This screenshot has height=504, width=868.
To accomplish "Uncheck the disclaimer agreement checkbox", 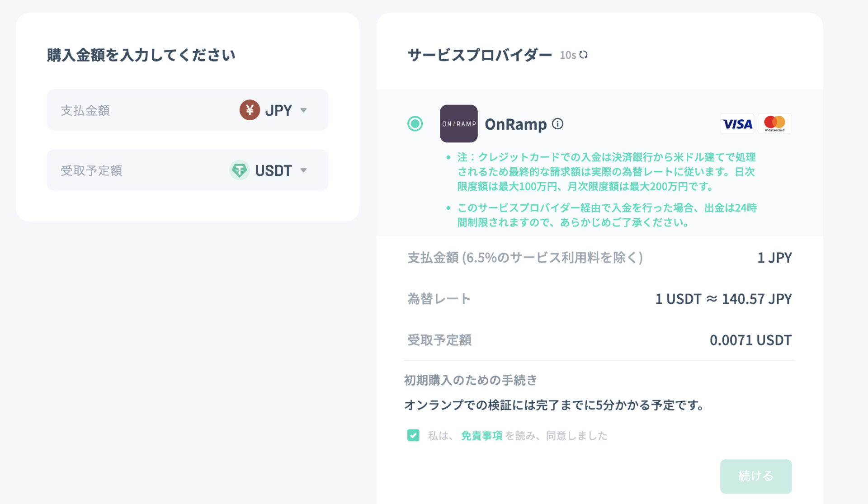I will pos(413,435).
